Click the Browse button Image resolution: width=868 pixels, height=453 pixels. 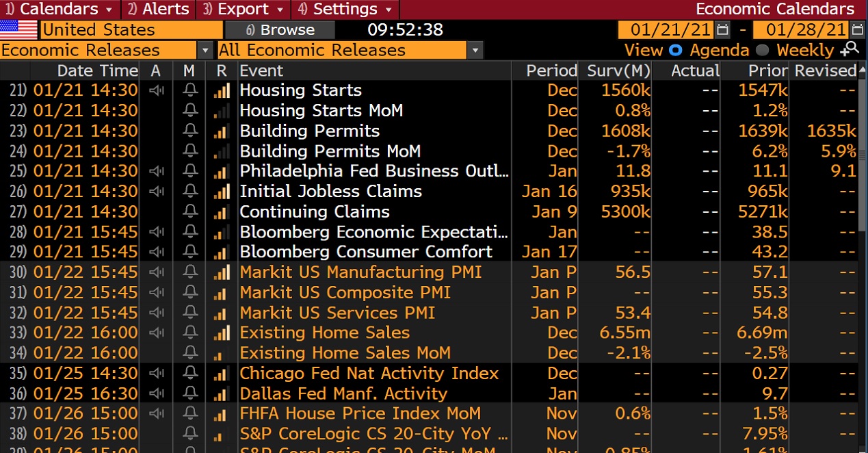(280, 30)
